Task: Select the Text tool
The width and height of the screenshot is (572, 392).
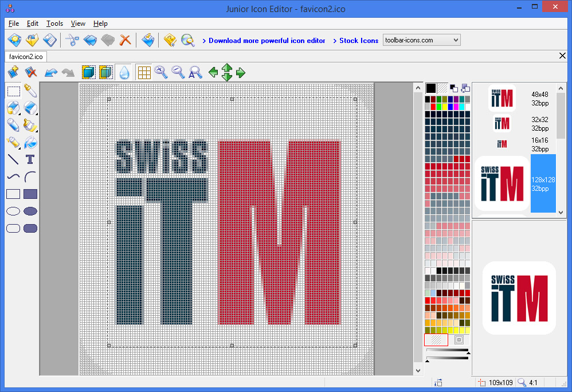Action: pyautogui.click(x=30, y=159)
